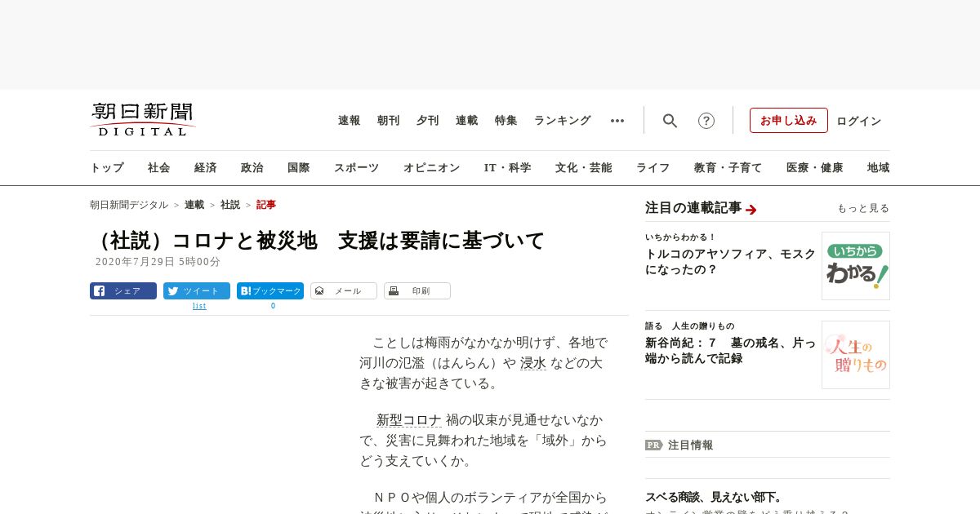Select the 社会 category tab
The image size is (980, 514).
159,168
